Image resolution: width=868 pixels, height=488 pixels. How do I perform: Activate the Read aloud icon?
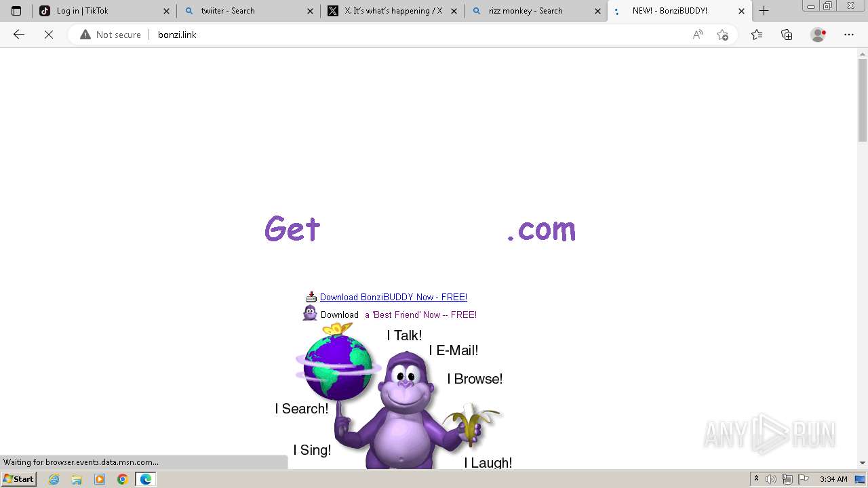698,35
